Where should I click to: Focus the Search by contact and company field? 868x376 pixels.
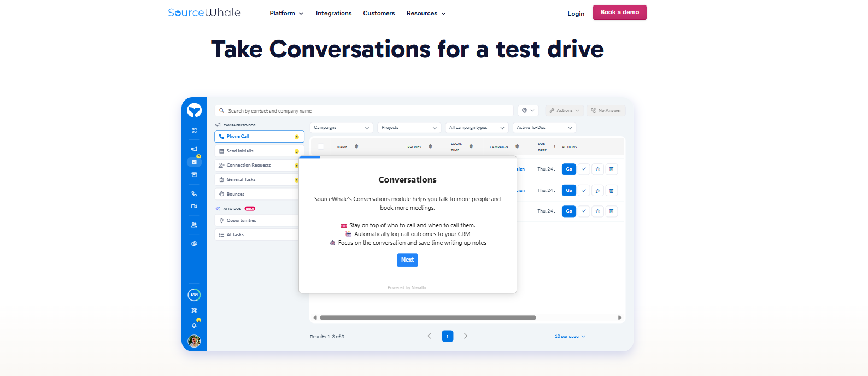[x=364, y=110]
